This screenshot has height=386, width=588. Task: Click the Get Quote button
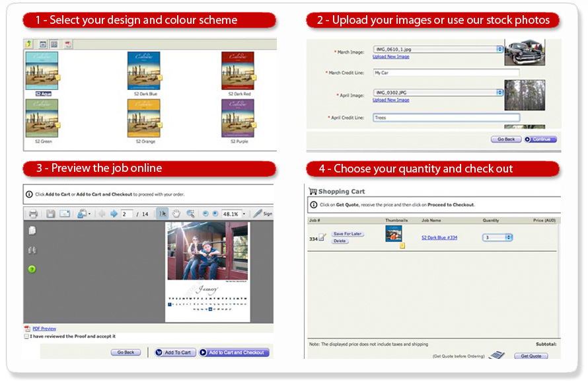pyautogui.click(x=531, y=356)
